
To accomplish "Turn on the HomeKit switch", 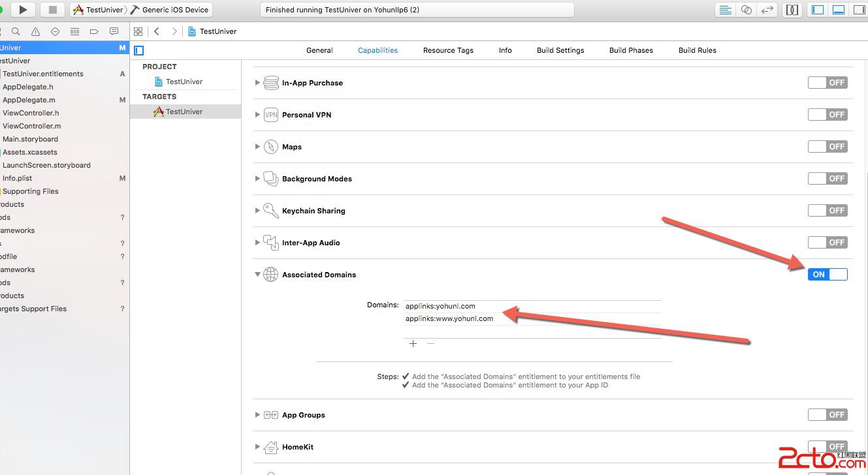I will pyautogui.click(x=828, y=447).
